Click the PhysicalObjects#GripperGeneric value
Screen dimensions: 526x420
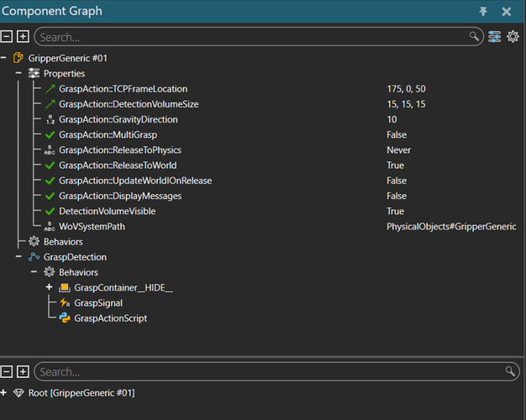(x=451, y=227)
